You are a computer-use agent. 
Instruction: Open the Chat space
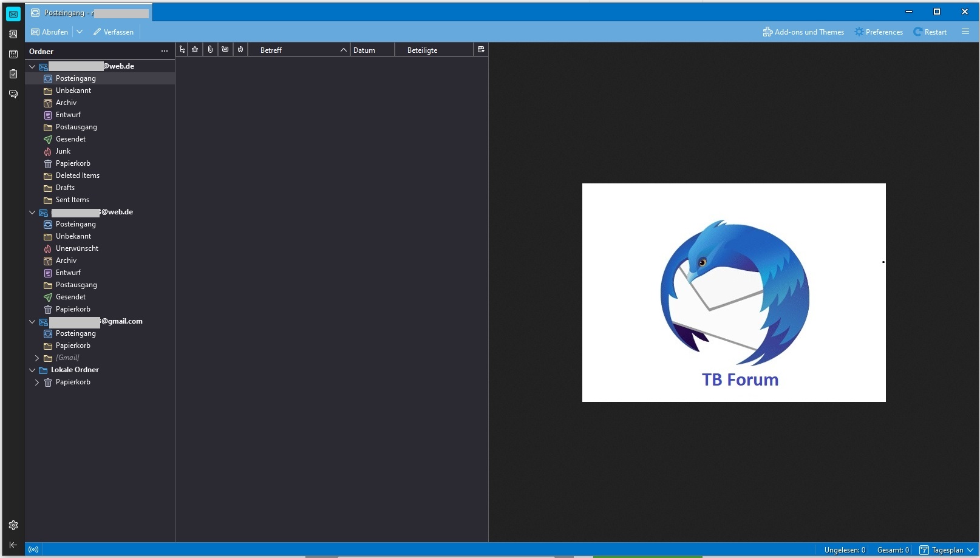[x=13, y=94]
